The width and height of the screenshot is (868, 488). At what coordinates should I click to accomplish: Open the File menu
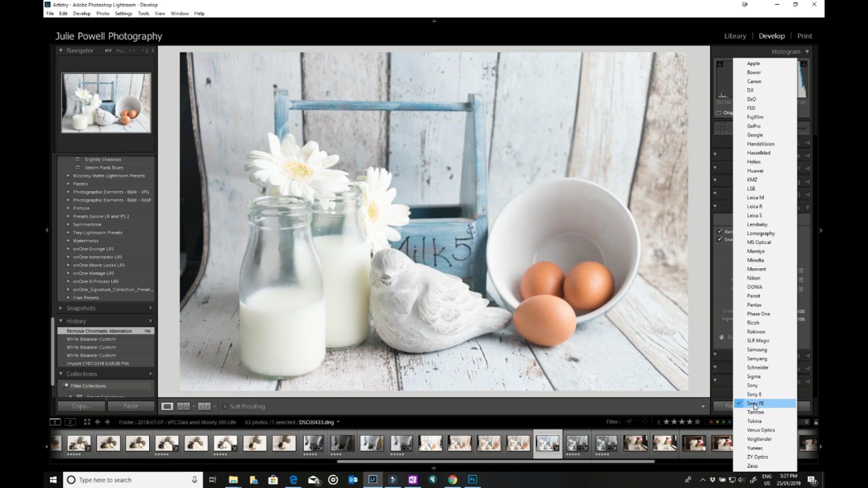click(x=50, y=13)
